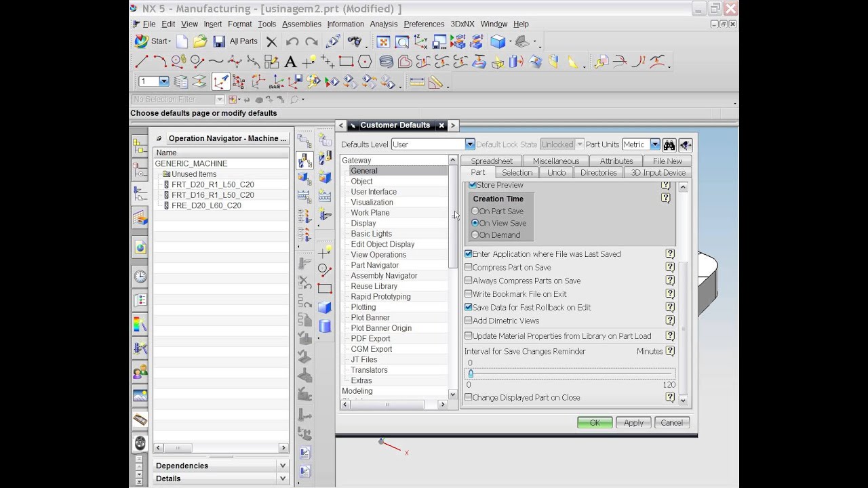Screen dimensions: 868x488
Task: Open the work layer number dropdown
Action: [x=163, y=82]
